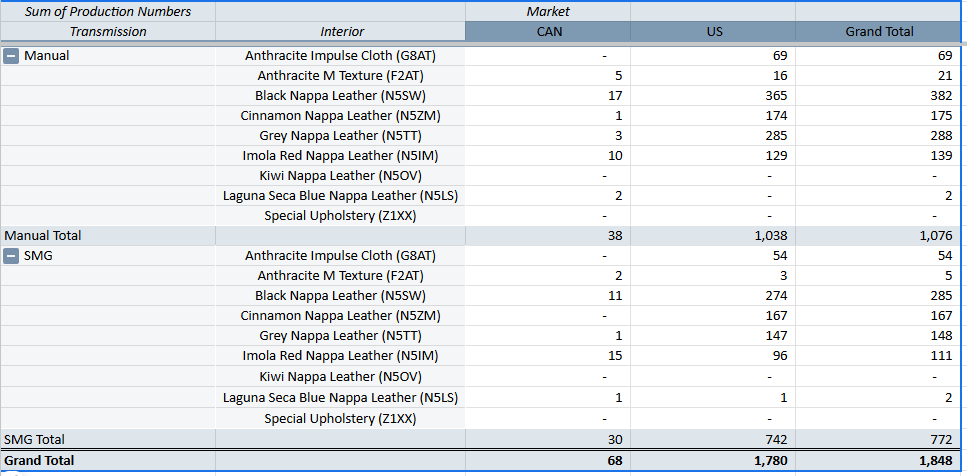The width and height of the screenshot is (967, 476).
Task: Select the Market field label
Action: click(x=548, y=12)
